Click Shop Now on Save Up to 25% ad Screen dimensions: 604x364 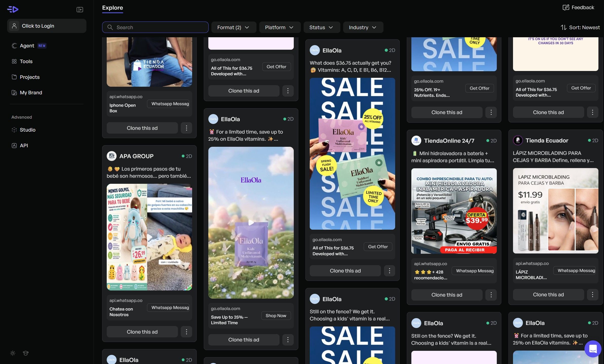(276, 316)
